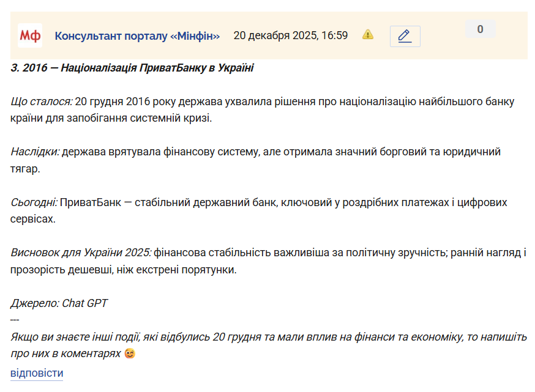Click the smiling emoji after коментарях
The image size is (535, 392).
point(129,353)
